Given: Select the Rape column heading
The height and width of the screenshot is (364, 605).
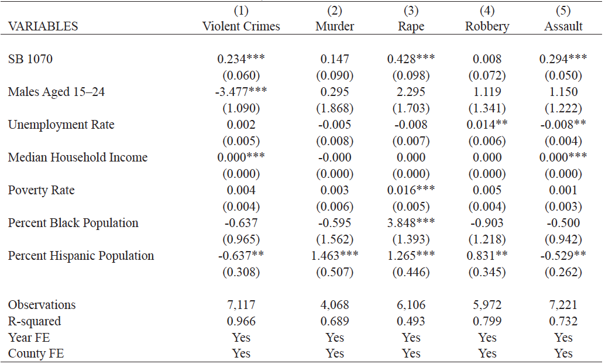Looking at the screenshot, I should coord(411,26).
